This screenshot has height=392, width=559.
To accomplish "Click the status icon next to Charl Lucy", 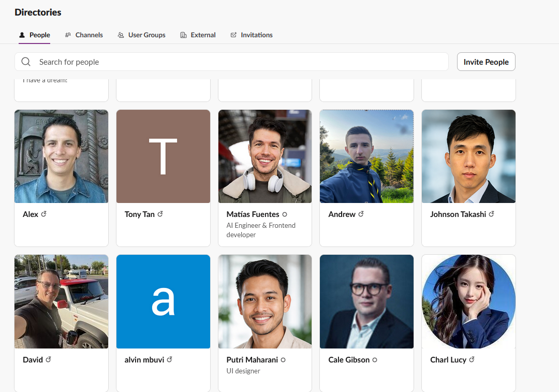I will [x=472, y=359].
